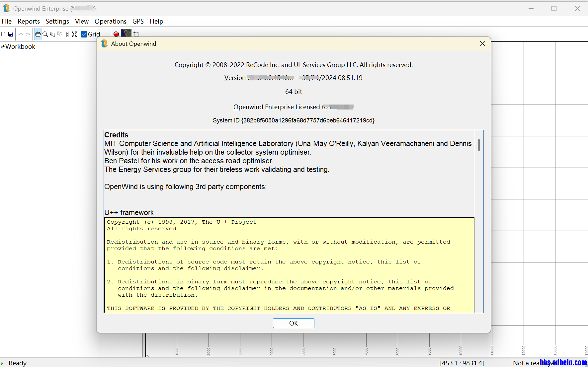Click the Undo arrow icon
This screenshot has height=367, width=588.
tap(21, 34)
